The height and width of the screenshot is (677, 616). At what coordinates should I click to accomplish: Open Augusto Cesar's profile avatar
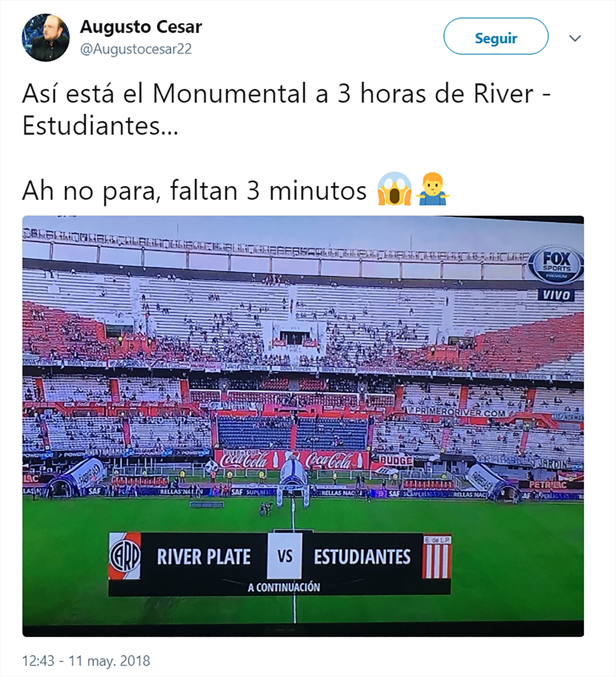(x=46, y=38)
